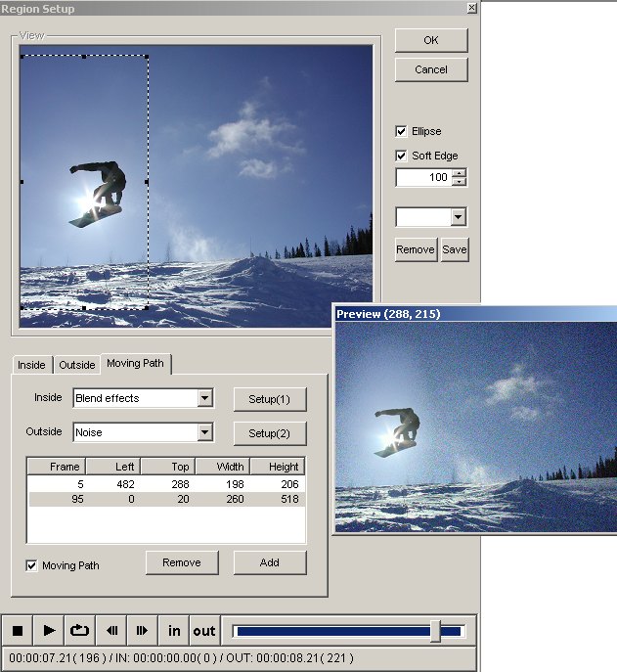The image size is (617, 672).
Task: Click width value 198 in the table
Action: point(235,484)
